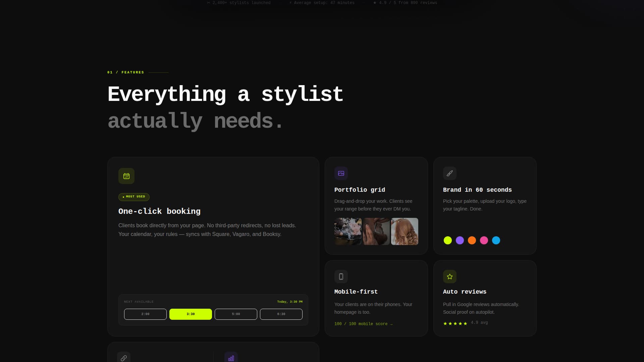Pick the orange palette color
This screenshot has width=644, height=362.
pyautogui.click(x=472, y=240)
